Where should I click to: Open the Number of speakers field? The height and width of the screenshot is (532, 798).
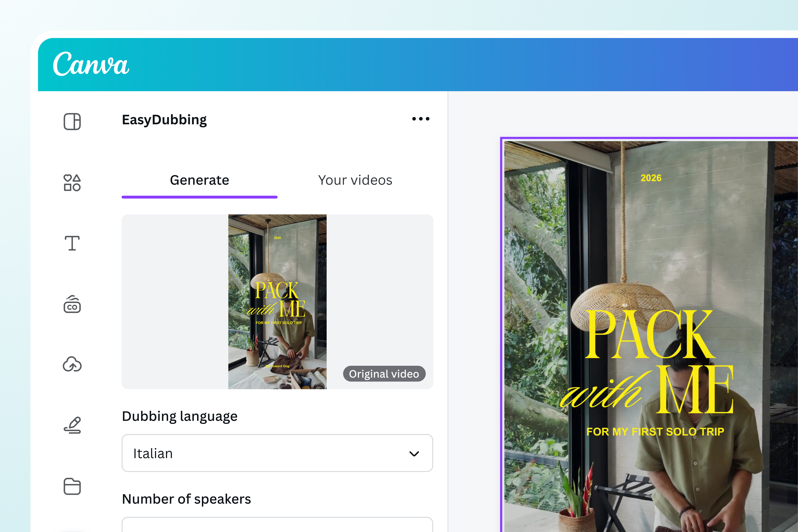click(277, 524)
